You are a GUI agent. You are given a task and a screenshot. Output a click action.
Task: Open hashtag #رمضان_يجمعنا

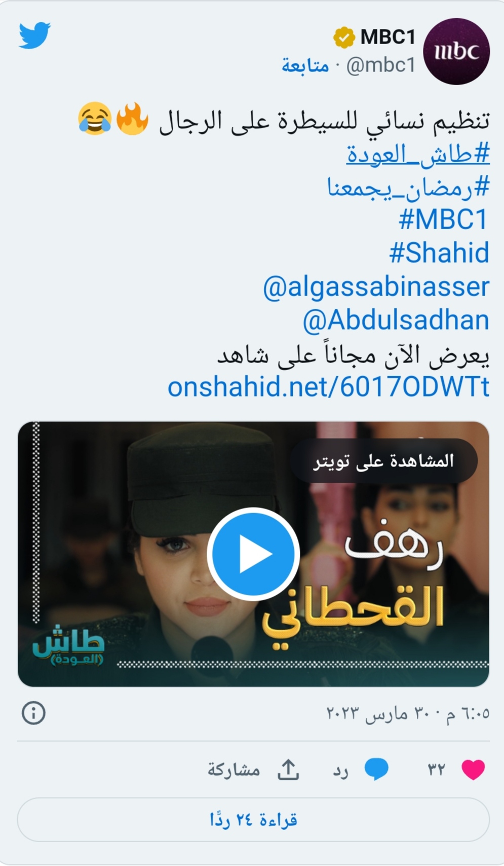409,187
